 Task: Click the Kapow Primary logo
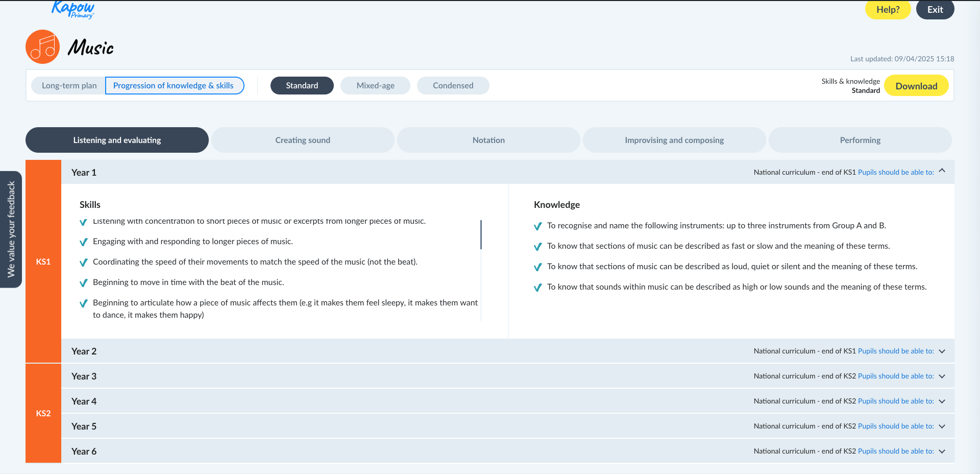click(x=73, y=10)
